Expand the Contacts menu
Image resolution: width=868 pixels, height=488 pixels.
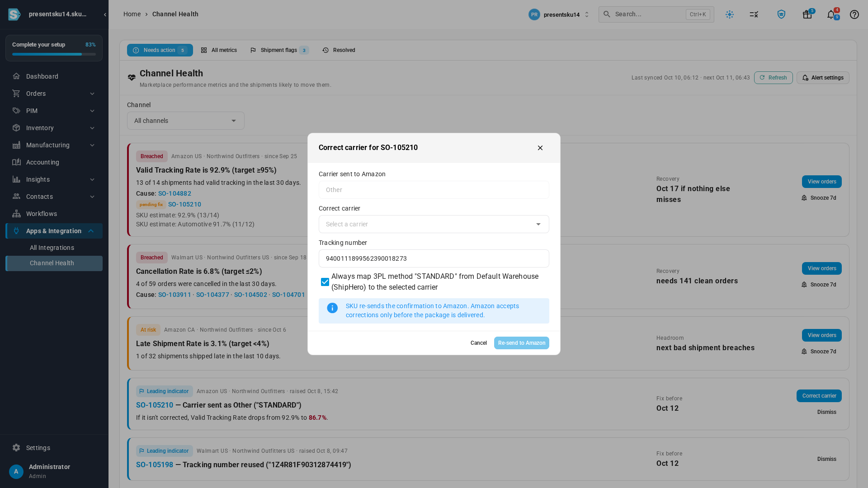click(x=54, y=197)
